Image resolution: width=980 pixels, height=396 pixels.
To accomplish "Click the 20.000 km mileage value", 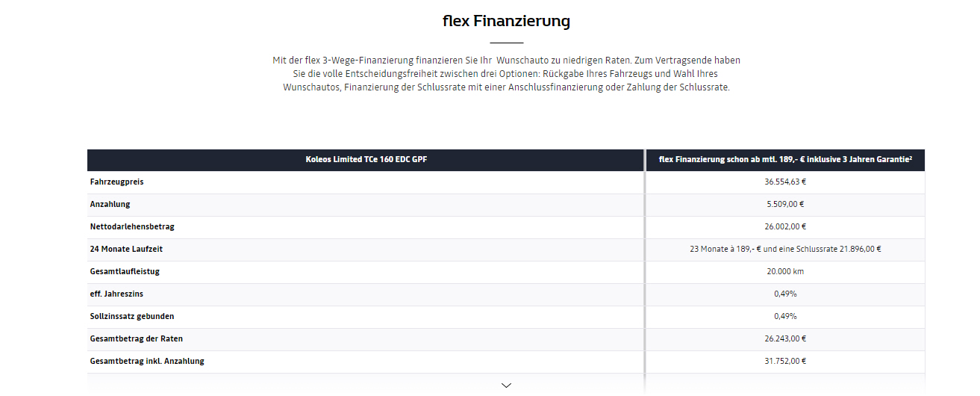I will [x=785, y=271].
